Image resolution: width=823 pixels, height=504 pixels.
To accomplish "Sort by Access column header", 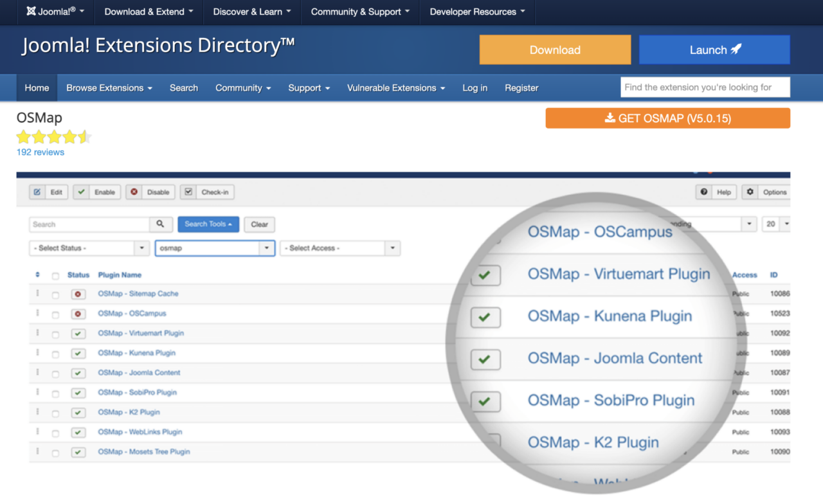I will (745, 275).
